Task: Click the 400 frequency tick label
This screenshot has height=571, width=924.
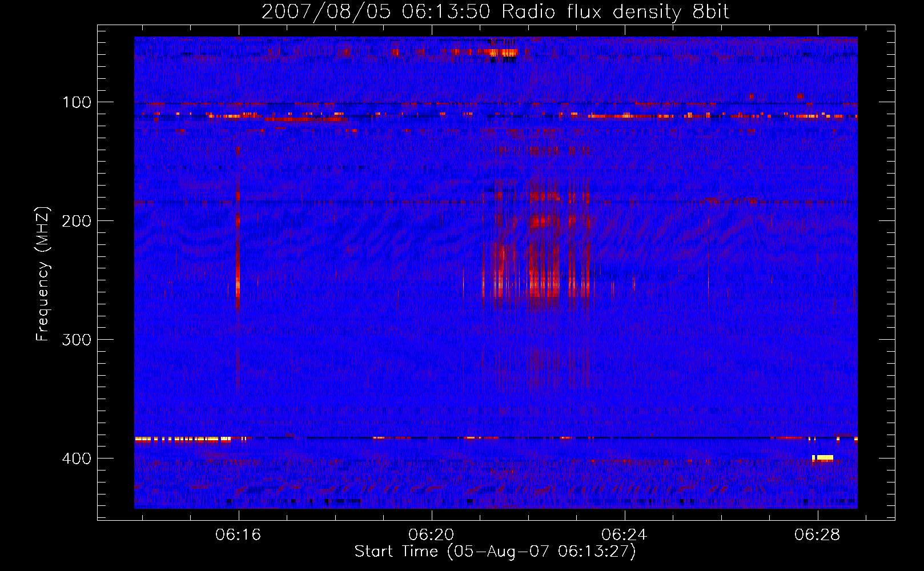Action: (77, 459)
